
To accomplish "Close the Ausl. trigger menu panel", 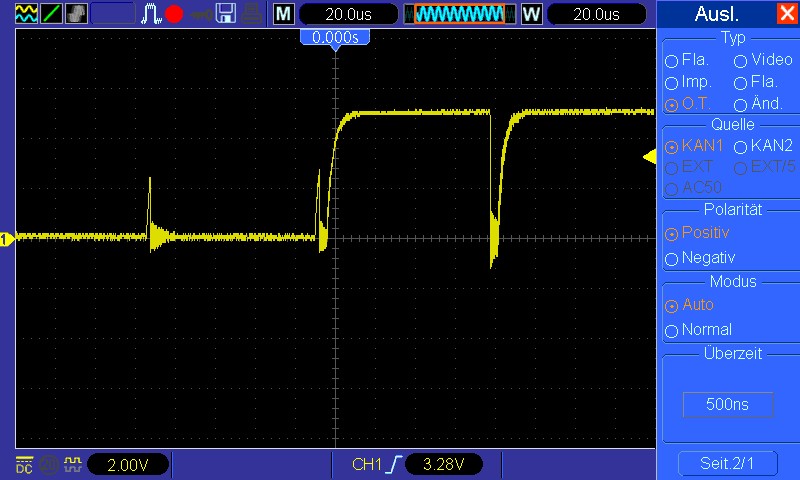I will pos(786,14).
